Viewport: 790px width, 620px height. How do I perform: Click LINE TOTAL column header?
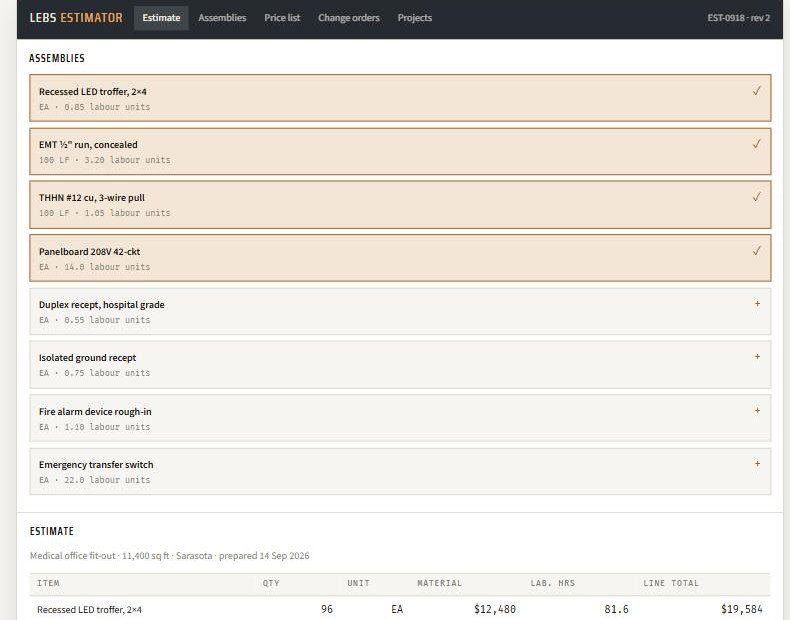tap(671, 583)
